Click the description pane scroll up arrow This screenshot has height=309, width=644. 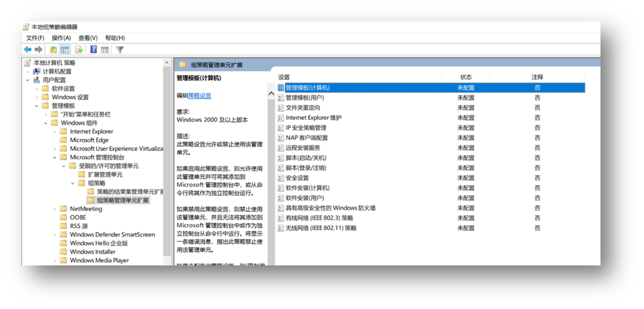[270, 94]
